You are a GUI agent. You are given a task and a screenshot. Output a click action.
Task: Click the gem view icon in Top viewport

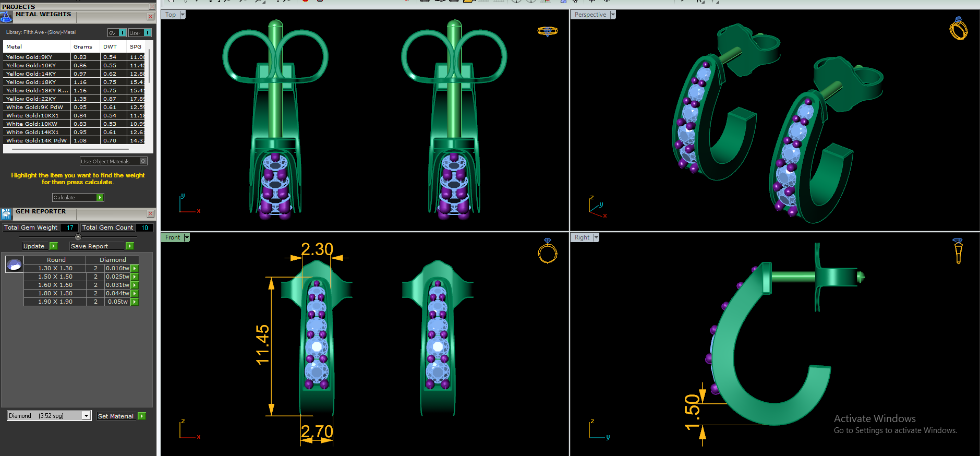tap(547, 31)
